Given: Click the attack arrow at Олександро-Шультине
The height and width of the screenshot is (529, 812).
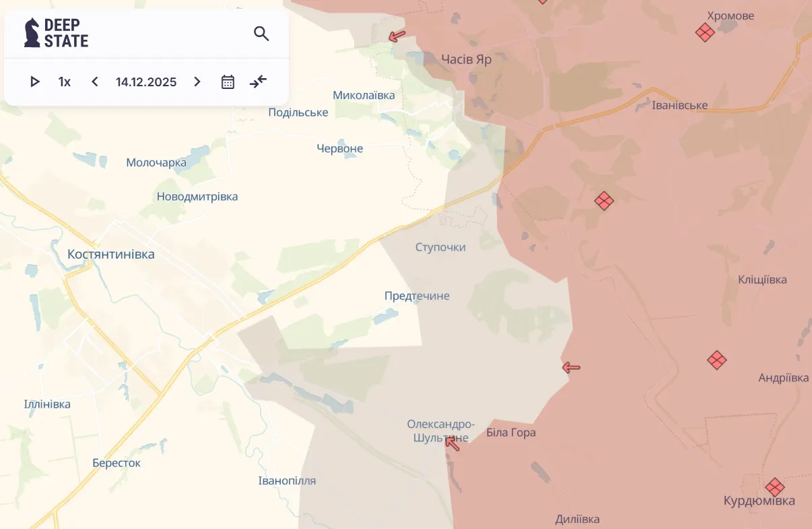Looking at the screenshot, I should click(452, 443).
